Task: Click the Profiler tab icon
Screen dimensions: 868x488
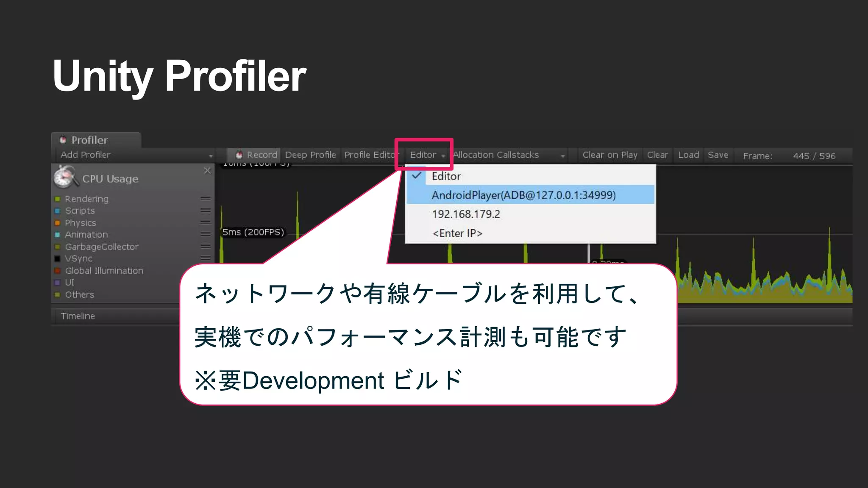Action: click(x=63, y=140)
